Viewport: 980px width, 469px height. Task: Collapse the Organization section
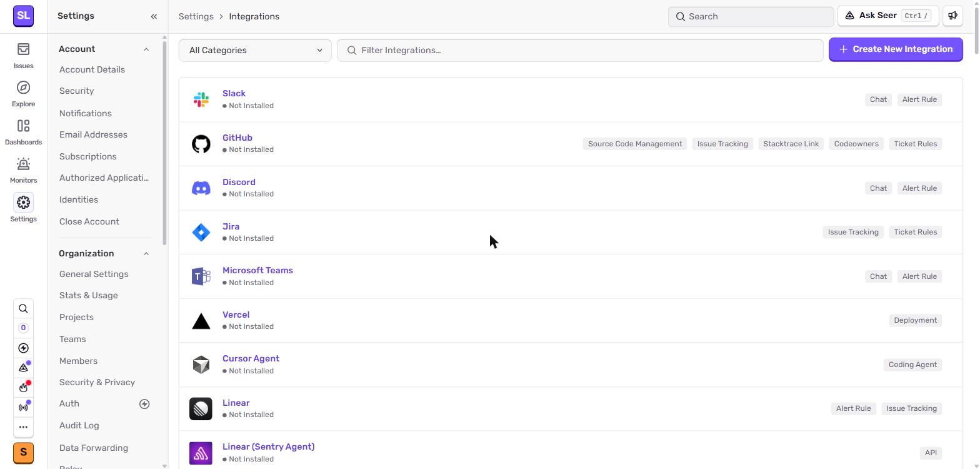click(146, 254)
